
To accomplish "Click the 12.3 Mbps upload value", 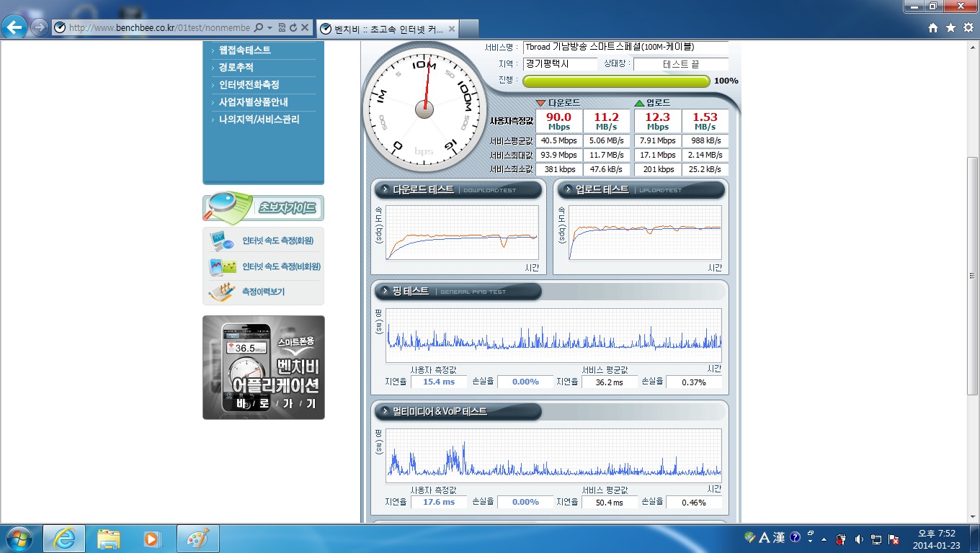I will tap(657, 121).
